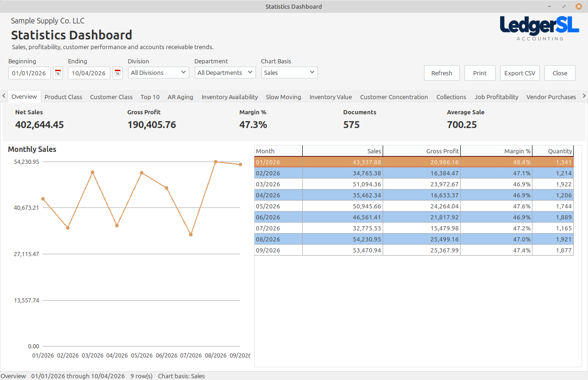Click the Export CSV button
The width and height of the screenshot is (588, 380).
tap(520, 73)
